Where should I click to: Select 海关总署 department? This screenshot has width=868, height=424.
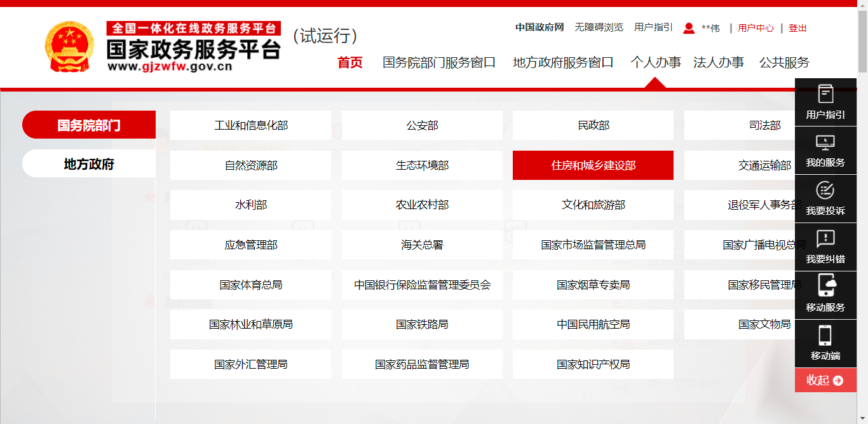pyautogui.click(x=422, y=245)
